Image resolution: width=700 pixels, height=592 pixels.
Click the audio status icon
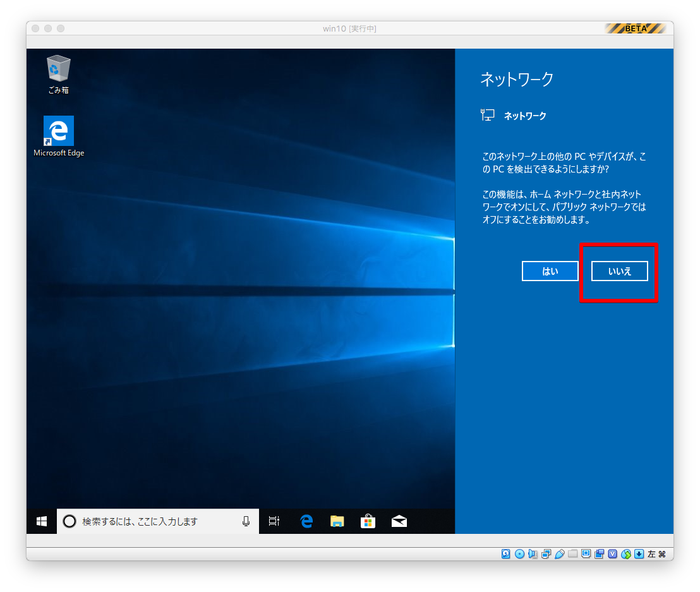(x=533, y=554)
